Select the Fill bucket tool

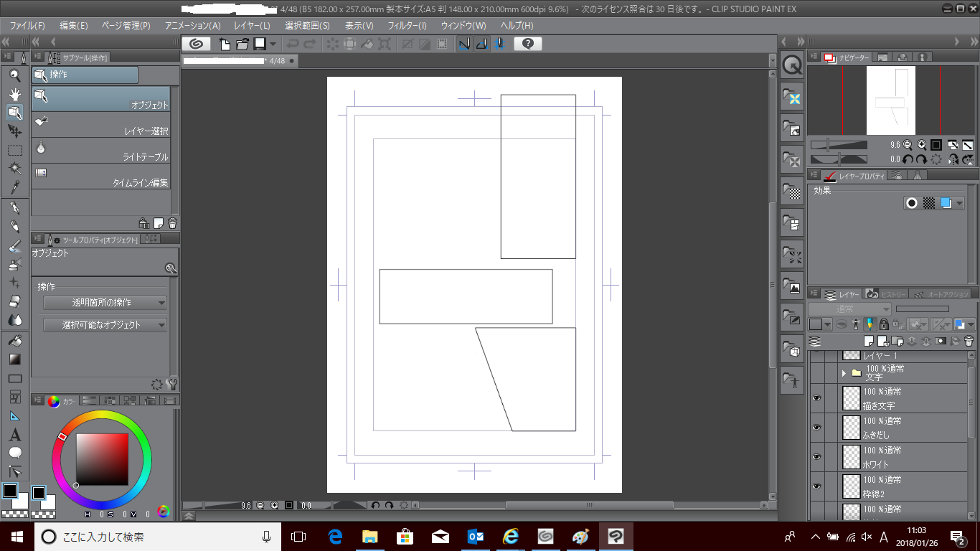pos(15,341)
